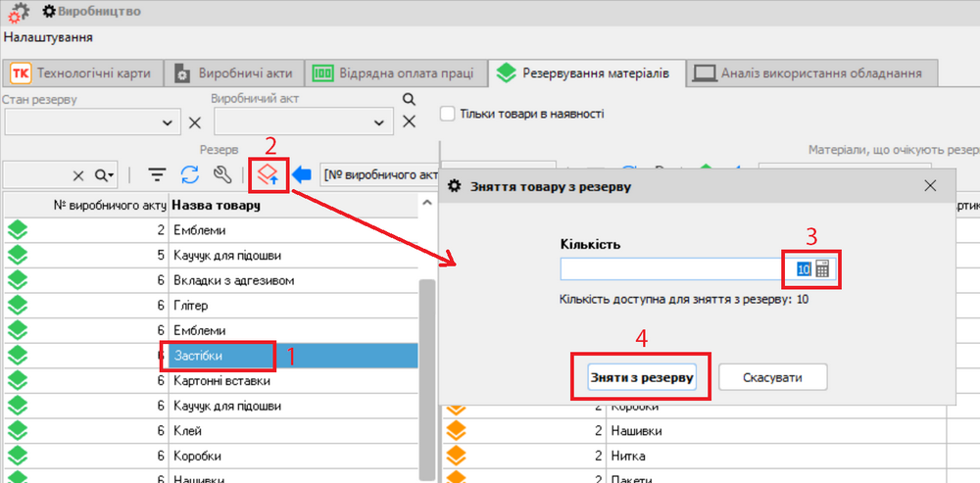980x483 pixels.
Task: Expand the Стан резерву dropdown
Action: pyautogui.click(x=165, y=122)
